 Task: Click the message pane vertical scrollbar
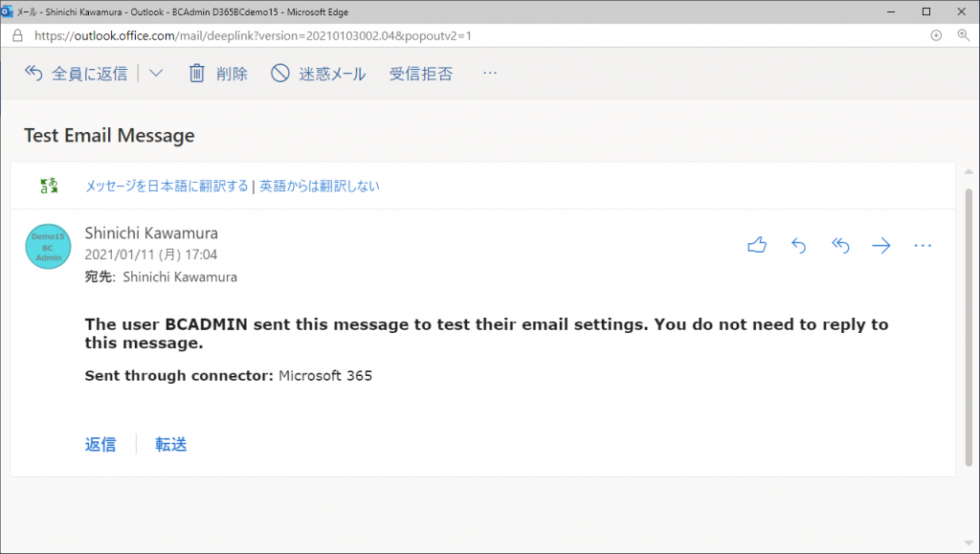point(969,327)
